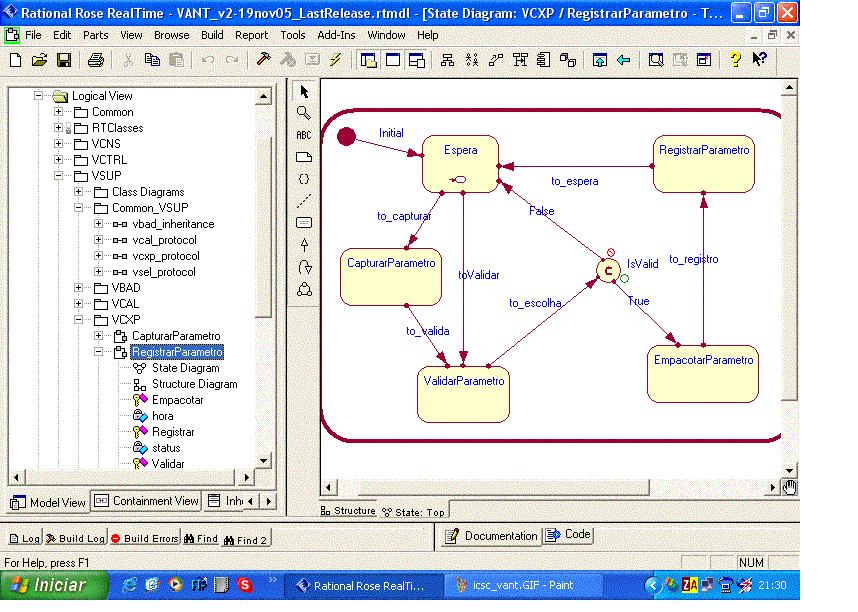Expand the VBAD folder
Screen dimensions: 858x612
pos(79,287)
